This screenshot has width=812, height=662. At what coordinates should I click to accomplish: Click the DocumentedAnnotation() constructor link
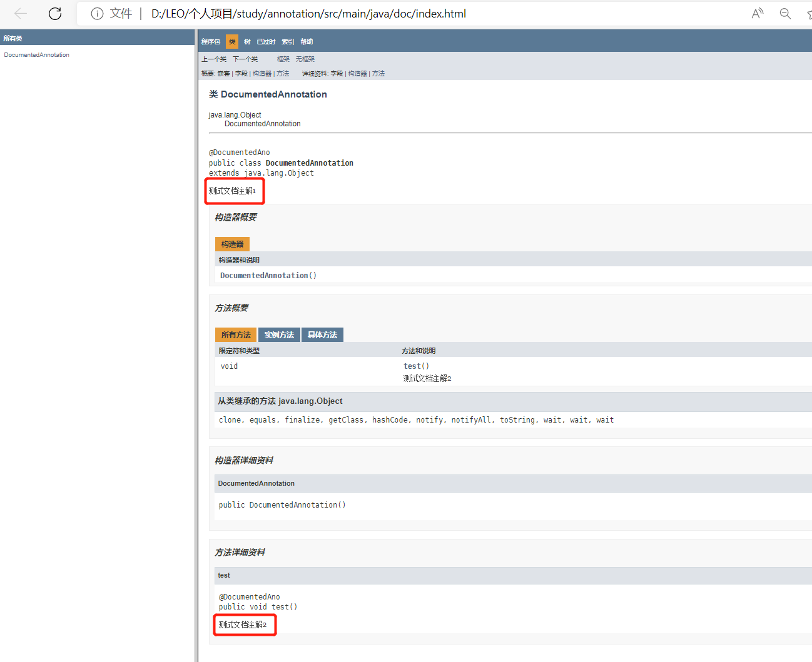click(268, 276)
